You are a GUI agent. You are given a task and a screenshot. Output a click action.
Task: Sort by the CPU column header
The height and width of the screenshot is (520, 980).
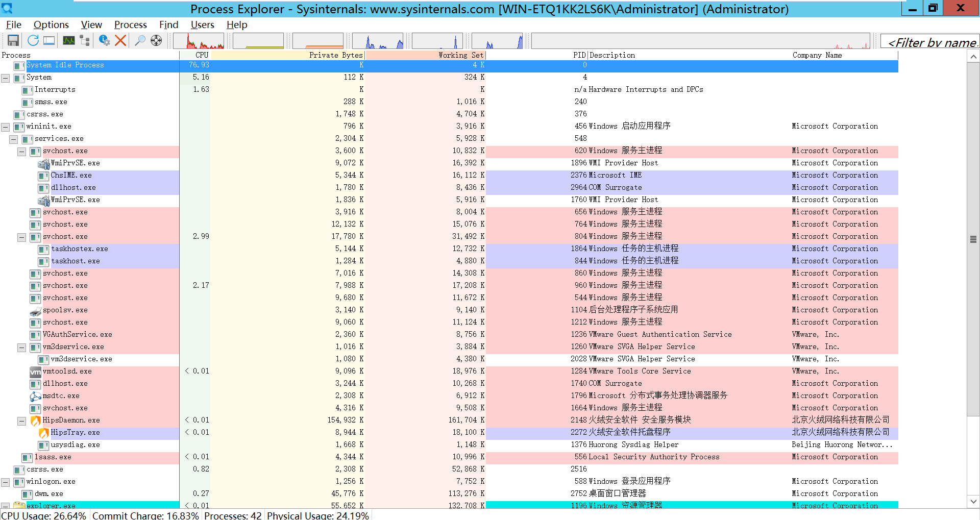pos(195,55)
